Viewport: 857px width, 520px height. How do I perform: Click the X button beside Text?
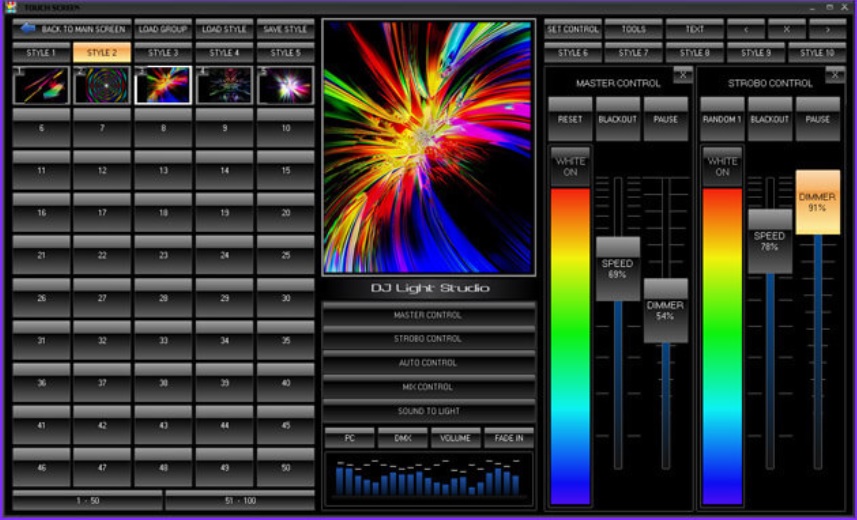click(787, 29)
